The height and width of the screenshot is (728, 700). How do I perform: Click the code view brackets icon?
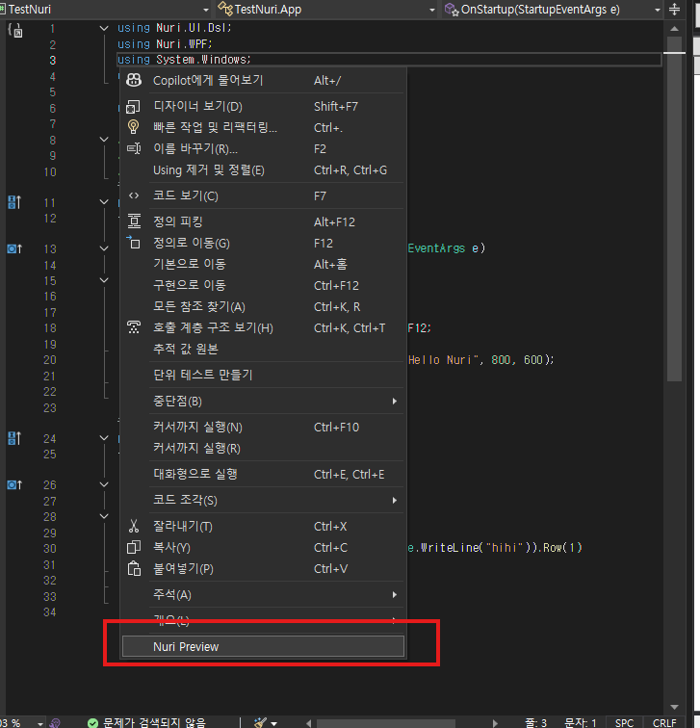click(x=134, y=195)
